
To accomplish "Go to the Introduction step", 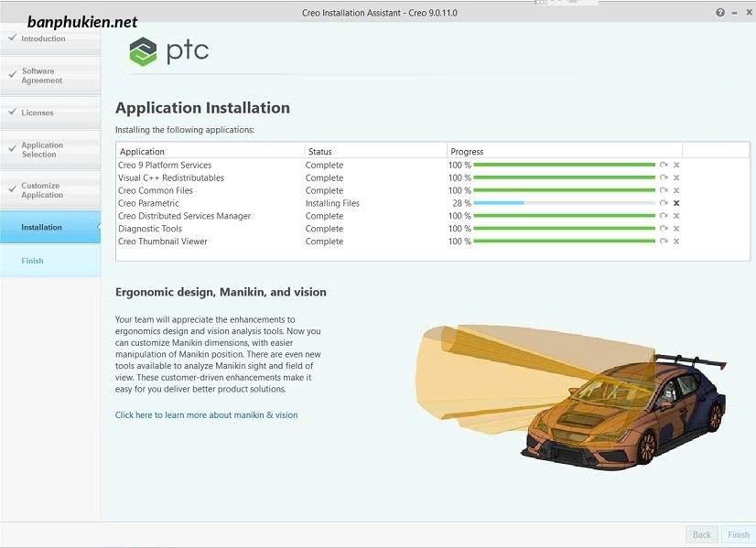I will tap(43, 38).
